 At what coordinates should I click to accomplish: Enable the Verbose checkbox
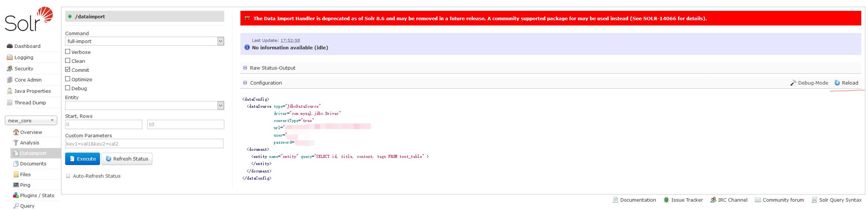pyautogui.click(x=68, y=52)
